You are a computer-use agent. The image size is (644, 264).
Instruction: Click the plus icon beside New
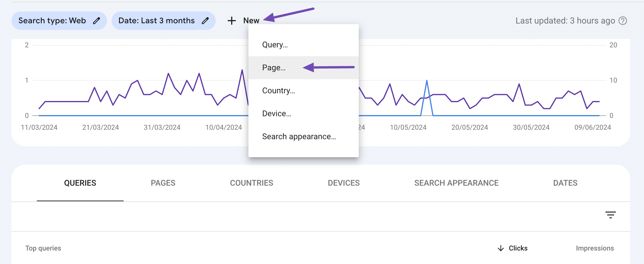pyautogui.click(x=232, y=21)
